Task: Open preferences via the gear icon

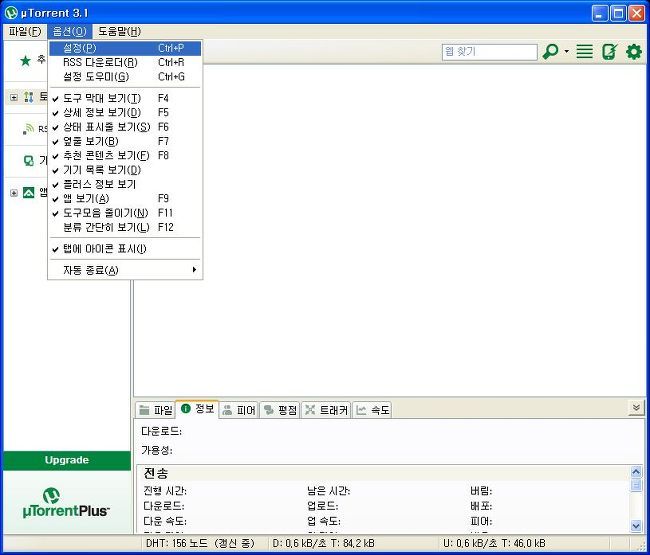Action: (x=634, y=52)
